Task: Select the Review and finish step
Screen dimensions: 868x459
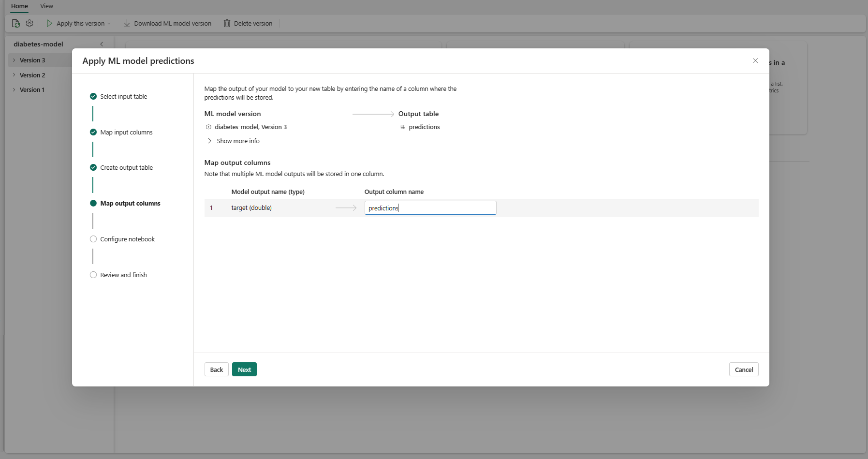Action: coord(118,275)
